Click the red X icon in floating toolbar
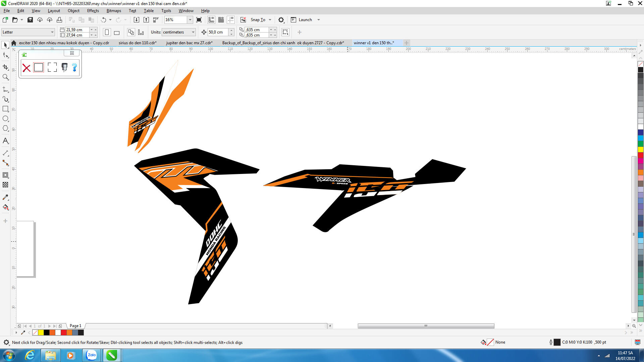 (x=26, y=68)
